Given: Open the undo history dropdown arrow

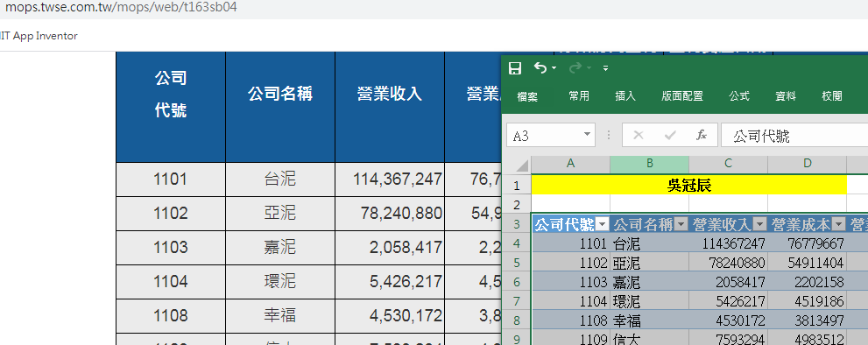Looking at the screenshot, I should coord(554,68).
